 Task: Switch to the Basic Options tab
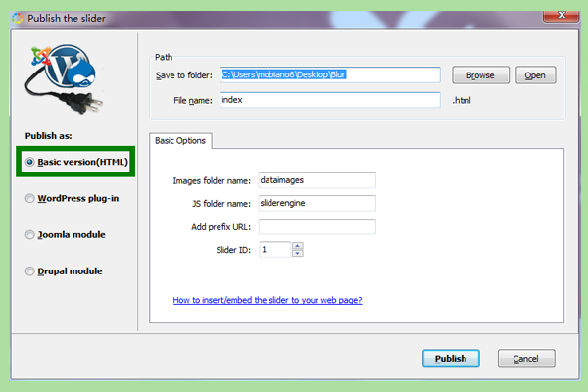(181, 140)
